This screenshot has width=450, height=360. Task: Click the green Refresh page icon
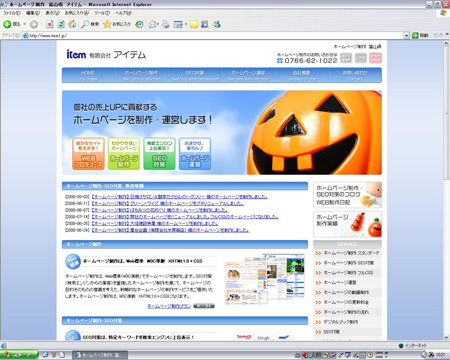pos(61,24)
